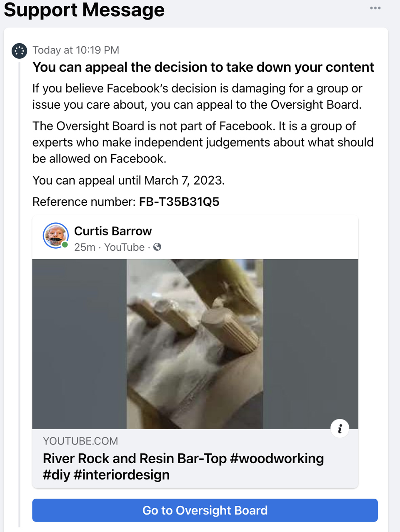
Task: Open Curtis Barrow's profile picture
Action: [x=56, y=235]
